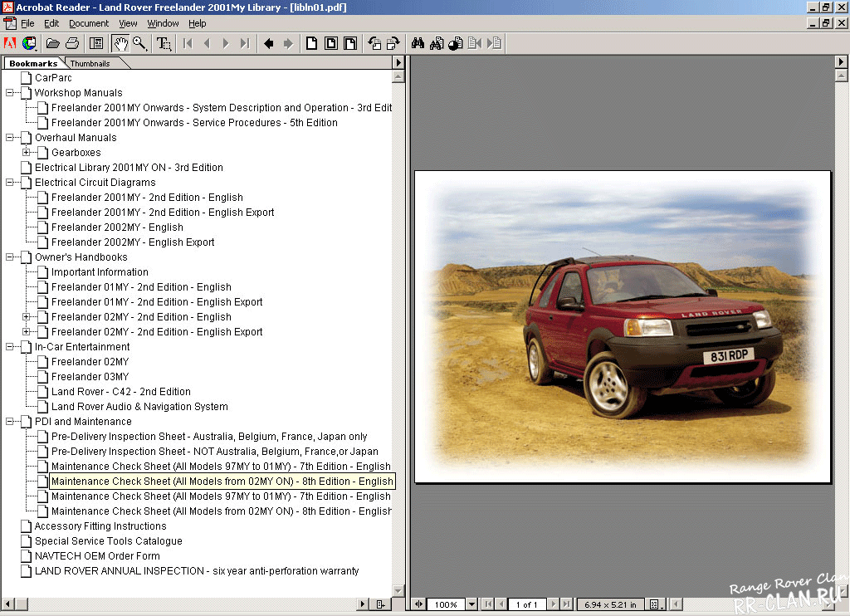Collapse the PDI and Maintenance bookmark
Screen dimensions: 850x616
pos(10,422)
